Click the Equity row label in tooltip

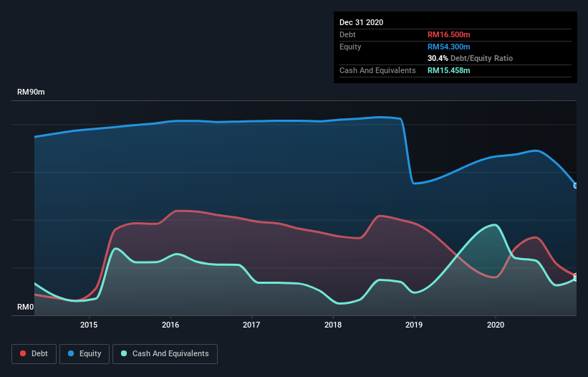350,47
